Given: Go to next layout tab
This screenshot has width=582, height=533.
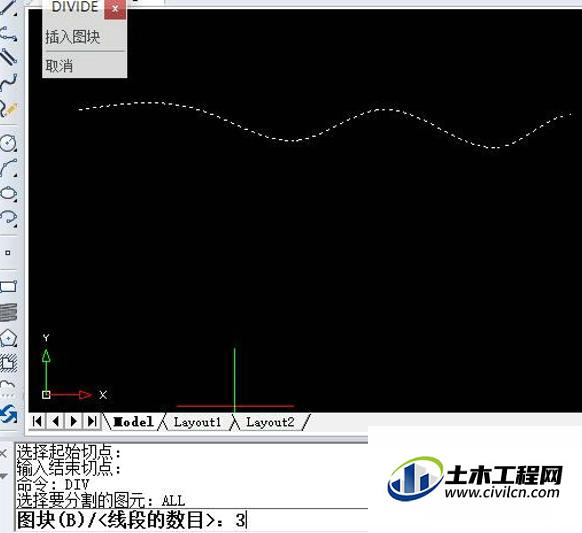Looking at the screenshot, I should pos(73,421).
